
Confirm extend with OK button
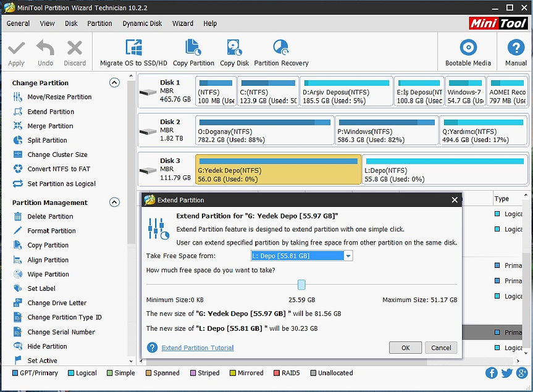(x=406, y=348)
